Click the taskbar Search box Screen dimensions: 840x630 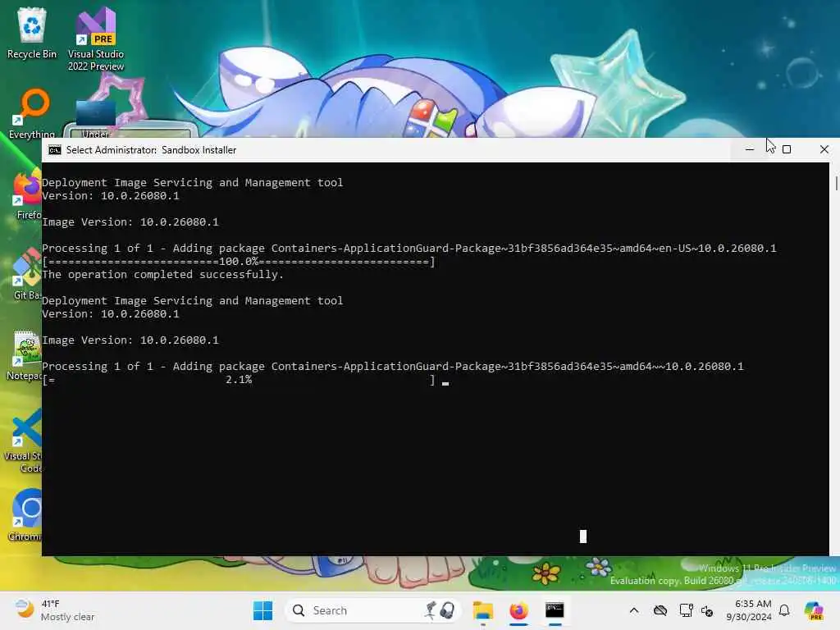click(x=373, y=610)
